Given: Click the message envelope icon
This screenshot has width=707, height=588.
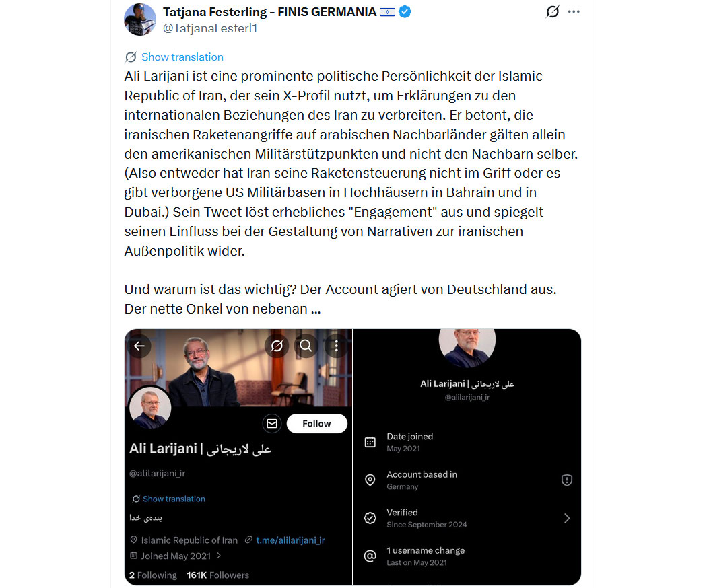Looking at the screenshot, I should pyautogui.click(x=272, y=423).
